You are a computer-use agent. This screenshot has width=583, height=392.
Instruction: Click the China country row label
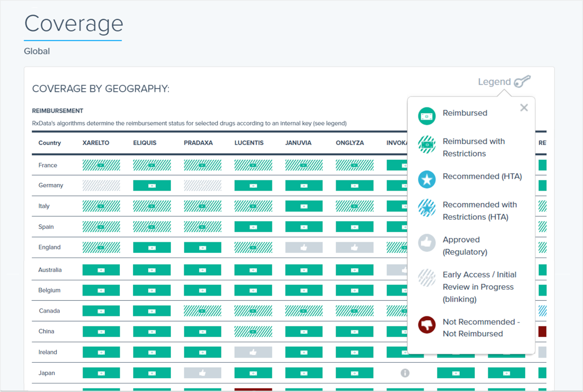coord(46,331)
